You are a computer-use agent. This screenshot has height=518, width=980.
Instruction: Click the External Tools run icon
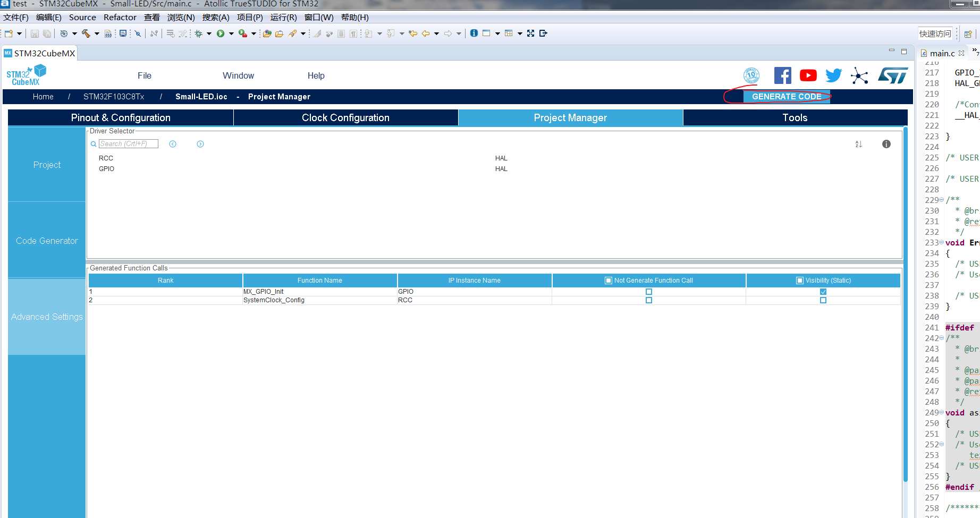coord(243,33)
